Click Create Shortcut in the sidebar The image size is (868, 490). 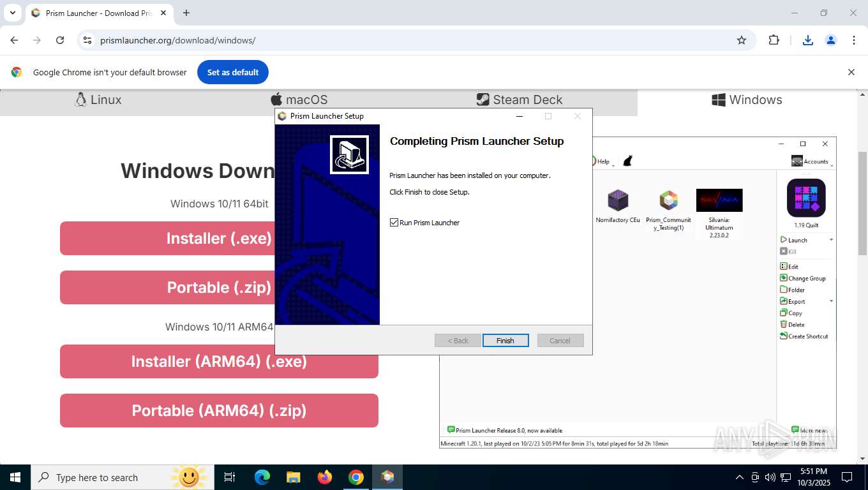(804, 336)
